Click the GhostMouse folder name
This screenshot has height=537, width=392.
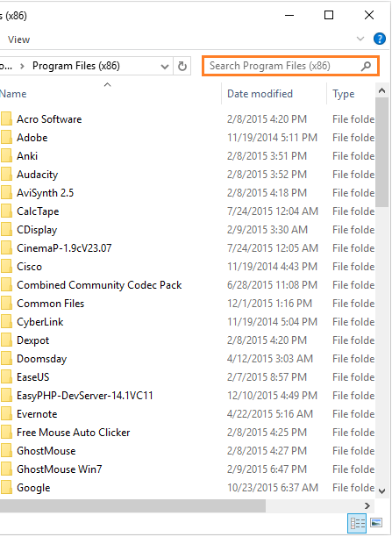click(x=46, y=451)
